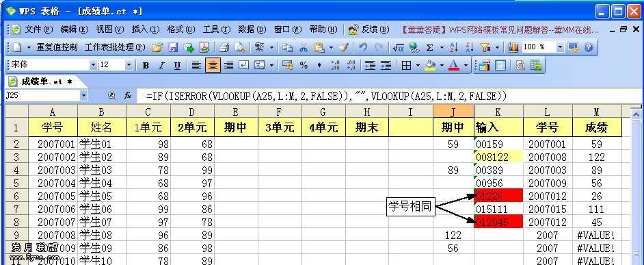Apply percent style format
The width and height of the screenshot is (644, 265).
tap(304, 65)
